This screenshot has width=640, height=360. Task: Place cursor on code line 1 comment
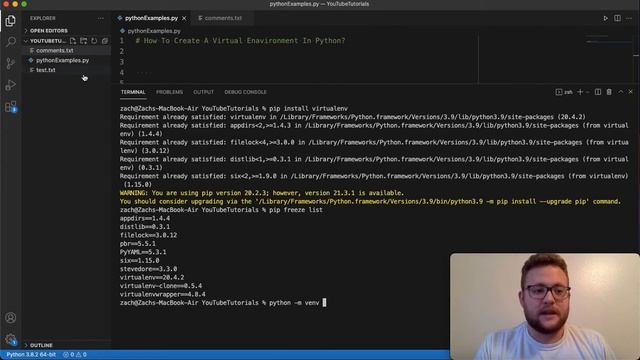240,41
